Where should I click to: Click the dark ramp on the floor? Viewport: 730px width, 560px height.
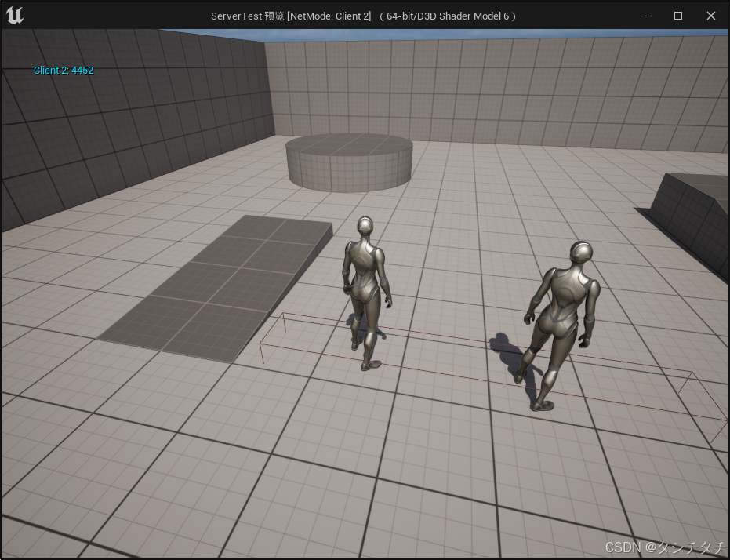(x=216, y=288)
